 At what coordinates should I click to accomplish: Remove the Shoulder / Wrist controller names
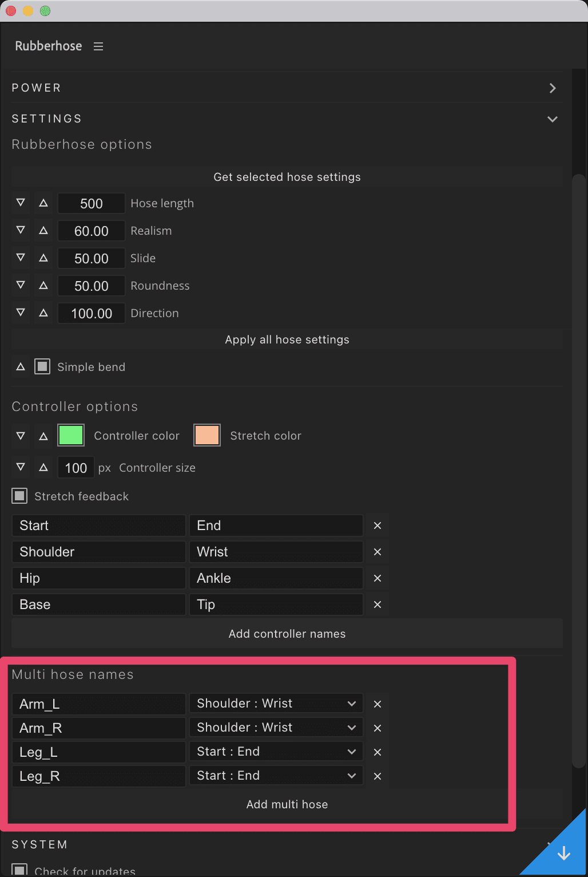pyautogui.click(x=378, y=552)
